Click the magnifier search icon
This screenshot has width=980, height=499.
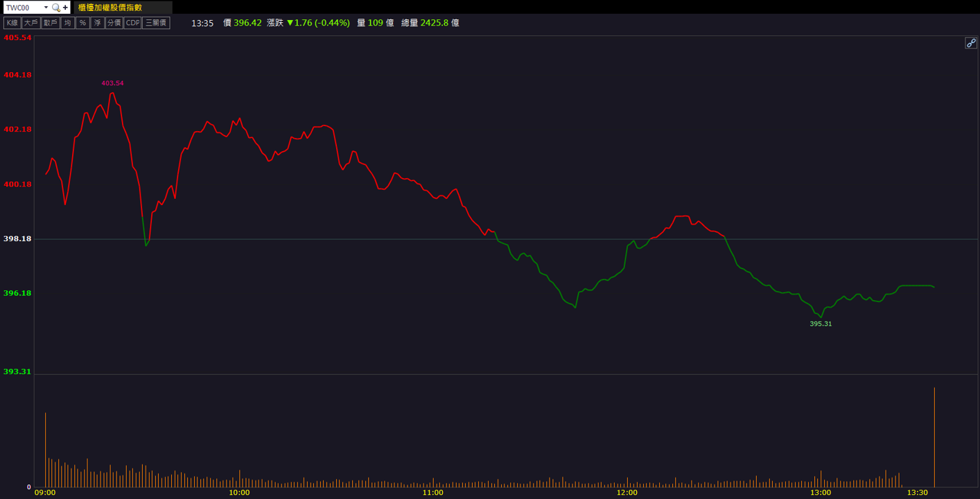point(56,8)
